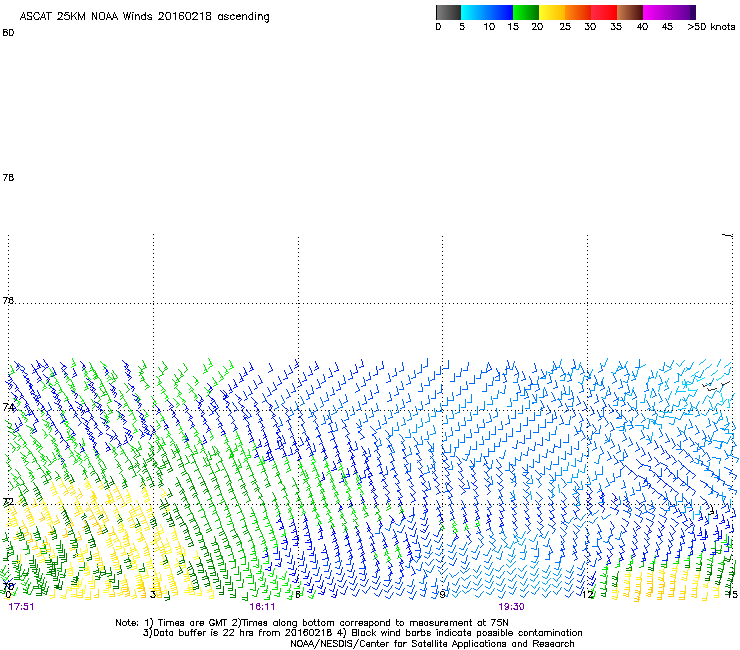740x650 pixels.
Task: Click the purple time label between 3 and 6 longitude
Action: pyautogui.click(x=262, y=607)
